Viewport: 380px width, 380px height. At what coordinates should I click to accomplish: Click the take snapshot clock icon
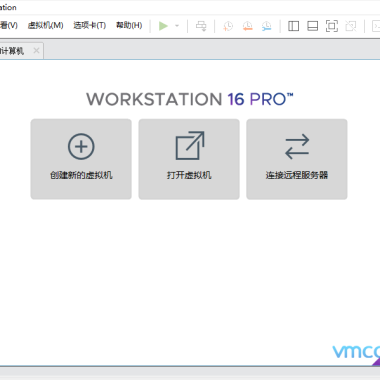coord(228,26)
